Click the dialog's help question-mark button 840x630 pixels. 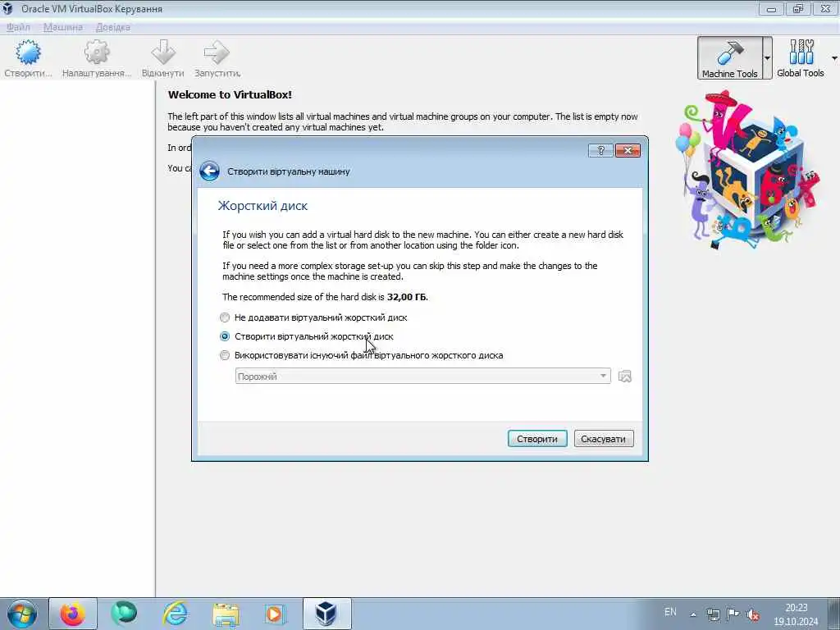pos(600,151)
